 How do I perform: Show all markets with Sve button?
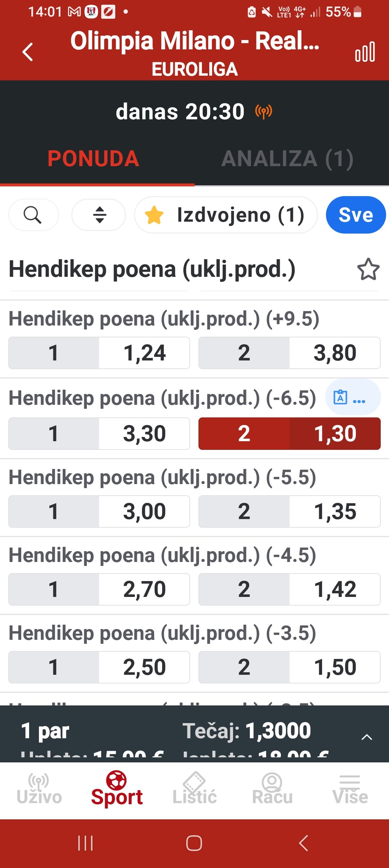click(x=356, y=215)
